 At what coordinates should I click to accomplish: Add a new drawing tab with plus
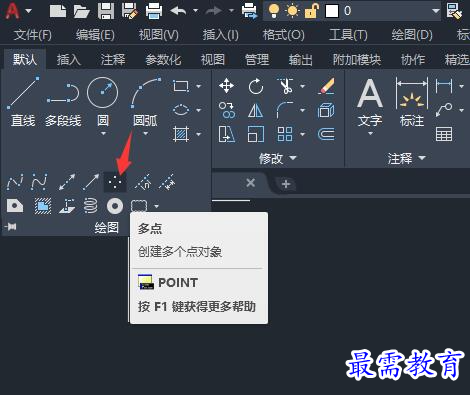point(286,184)
